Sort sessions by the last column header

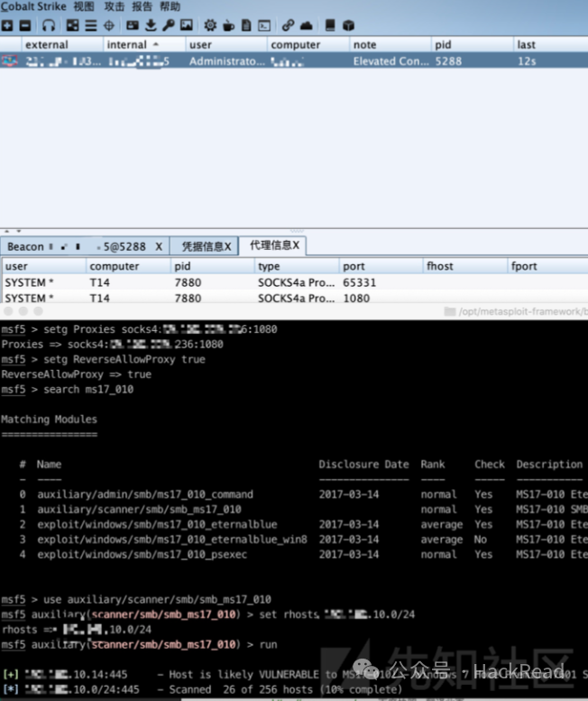click(551, 45)
